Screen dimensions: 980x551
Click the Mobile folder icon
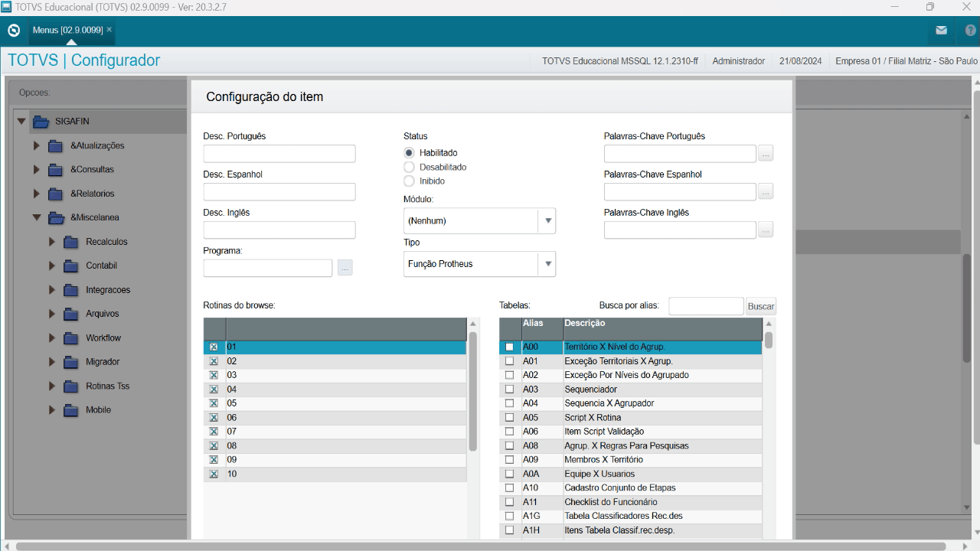(x=71, y=410)
